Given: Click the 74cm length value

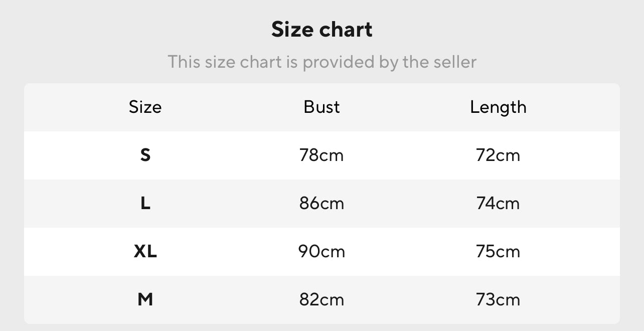Looking at the screenshot, I should click(498, 203).
